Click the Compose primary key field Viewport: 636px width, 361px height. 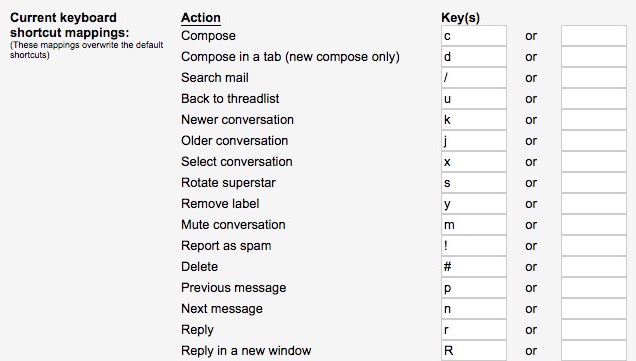474,36
